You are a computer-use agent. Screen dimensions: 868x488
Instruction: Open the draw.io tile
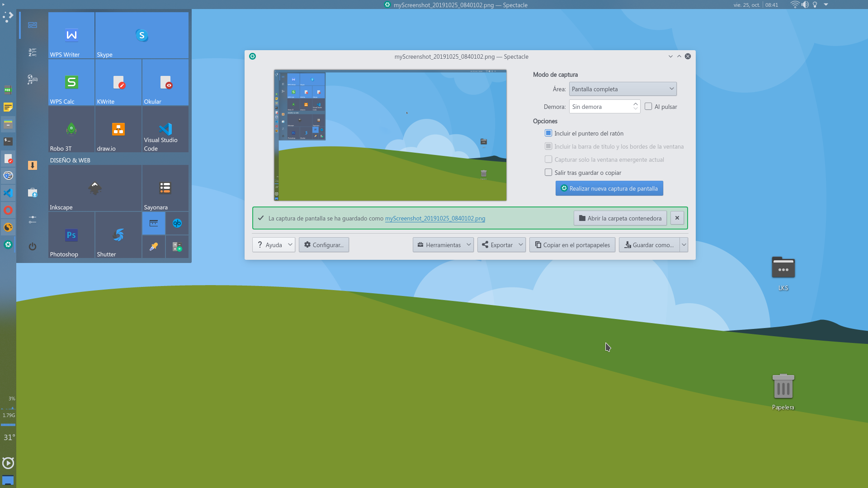[118, 129]
